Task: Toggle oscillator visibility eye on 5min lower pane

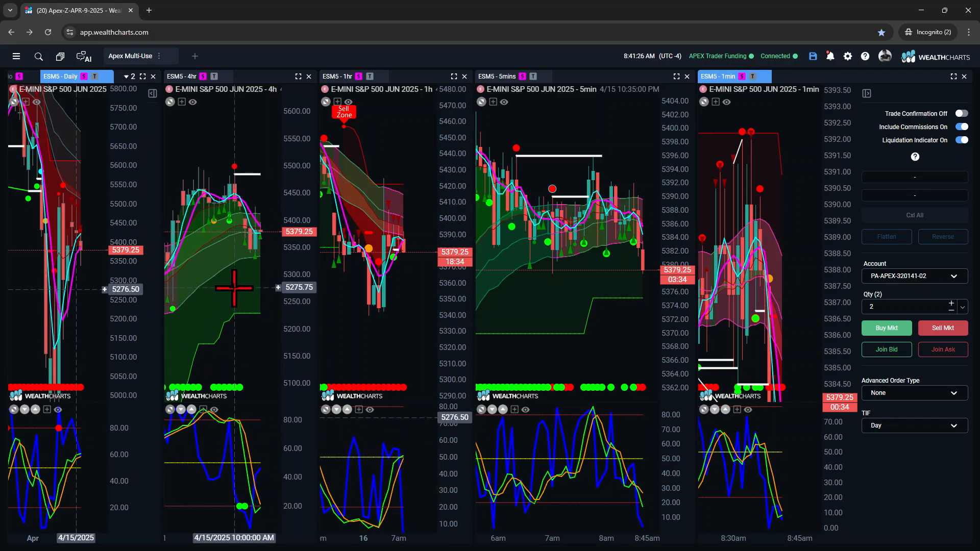Action: pos(526,410)
